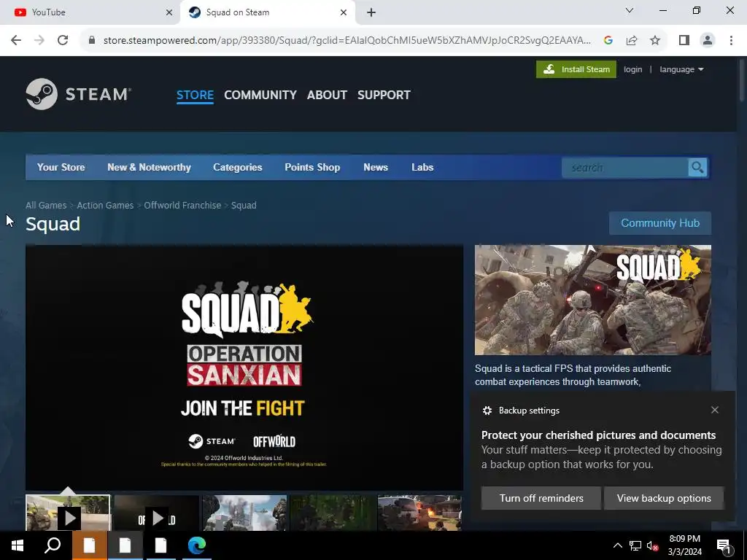The height and width of the screenshot is (560, 747).
Task: Open Windows Start menu
Action: [x=18, y=545]
